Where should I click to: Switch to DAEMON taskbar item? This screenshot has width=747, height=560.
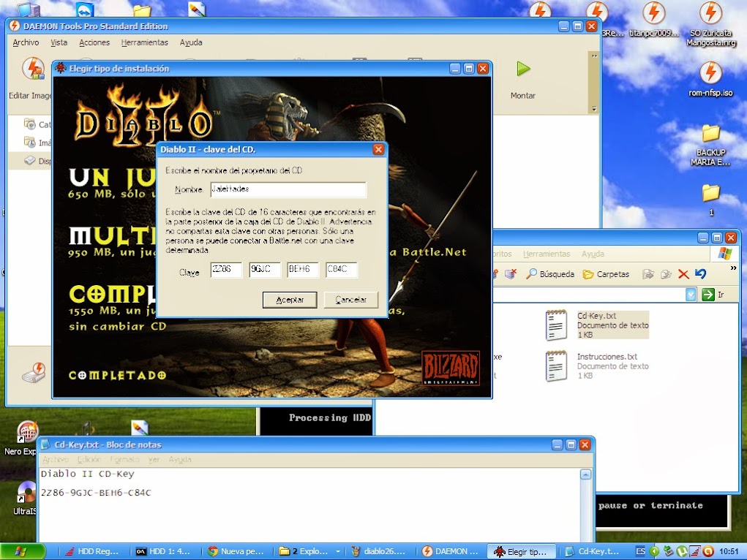click(x=451, y=551)
